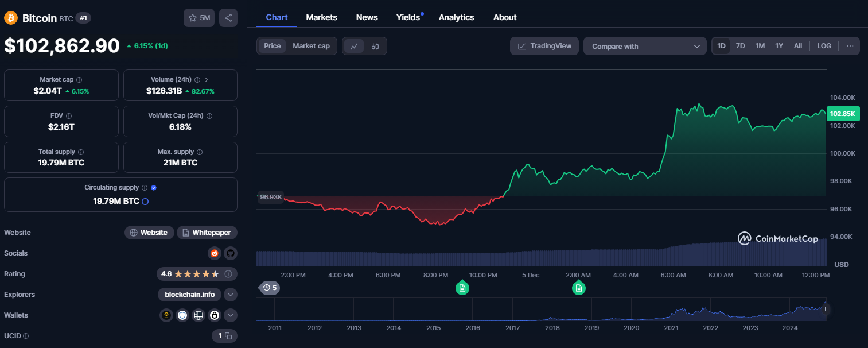Open the grid-pattern wallet icon
The height and width of the screenshot is (348, 868).
tap(198, 315)
